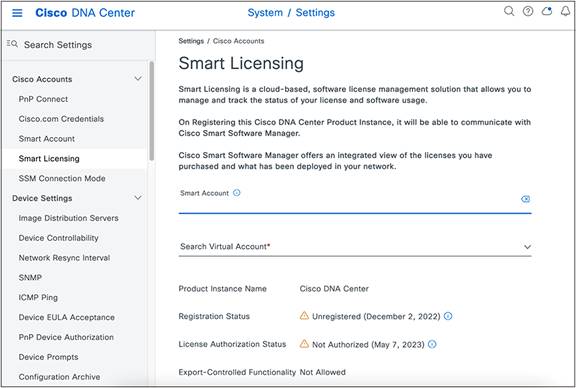
Task: Open Device EULA Acceptance settings
Action: coord(67,317)
